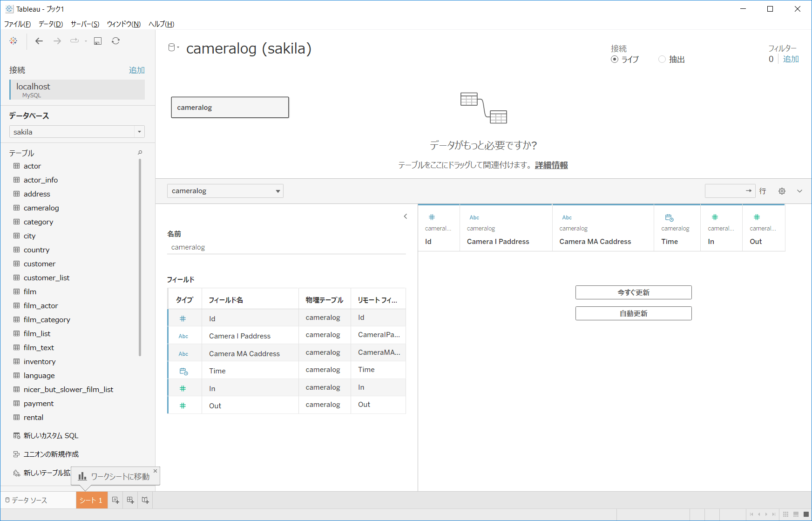Click the type icon in the Id field row
The height and width of the screenshot is (521, 812).
183,318
